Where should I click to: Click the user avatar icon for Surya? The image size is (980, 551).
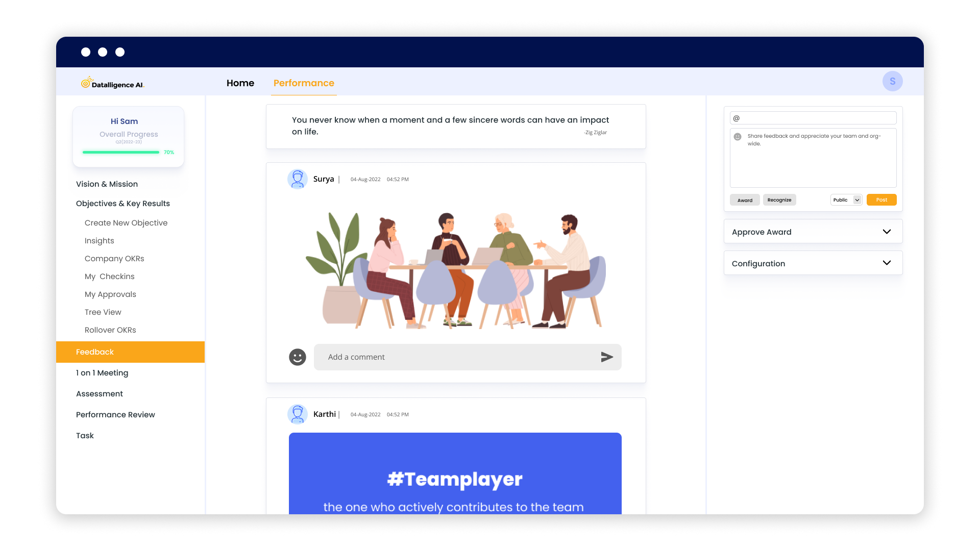pyautogui.click(x=298, y=179)
